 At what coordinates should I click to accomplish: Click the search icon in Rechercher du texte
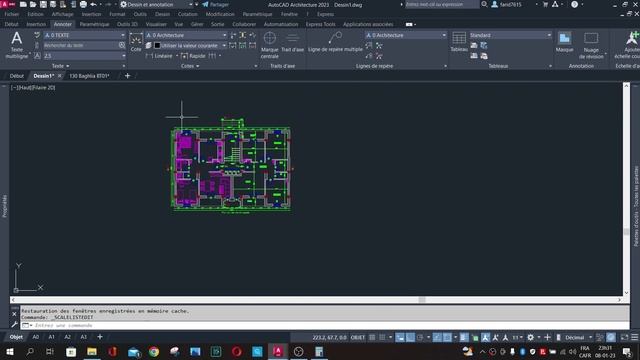[122, 45]
